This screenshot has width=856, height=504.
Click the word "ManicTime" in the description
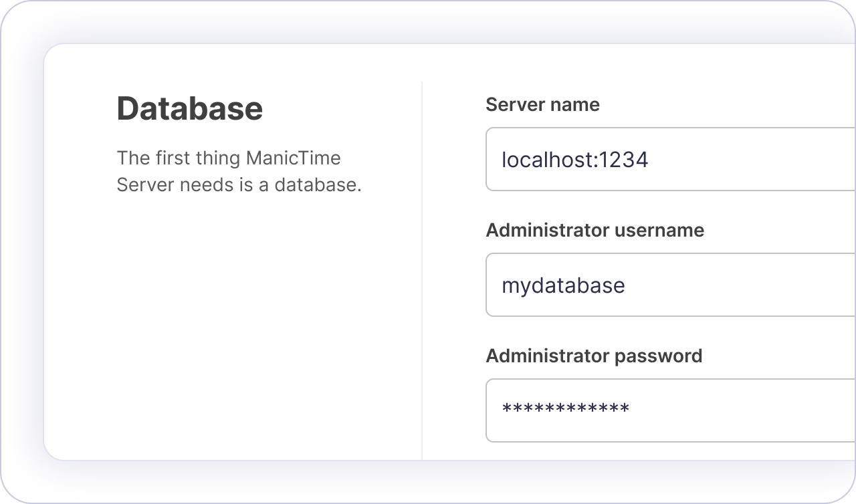pos(293,159)
